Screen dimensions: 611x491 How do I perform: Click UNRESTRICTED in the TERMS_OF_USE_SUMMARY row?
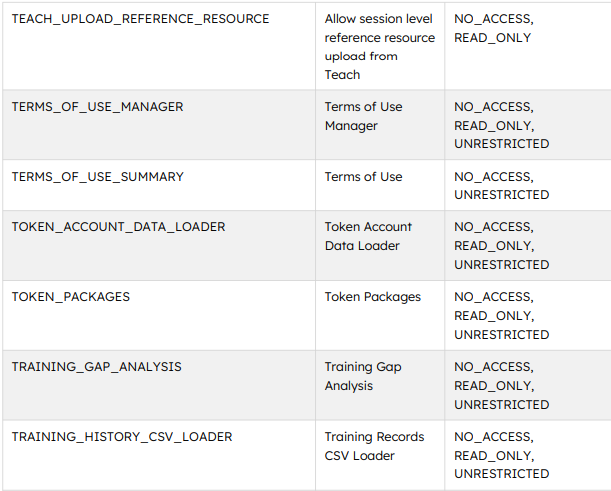click(x=502, y=194)
